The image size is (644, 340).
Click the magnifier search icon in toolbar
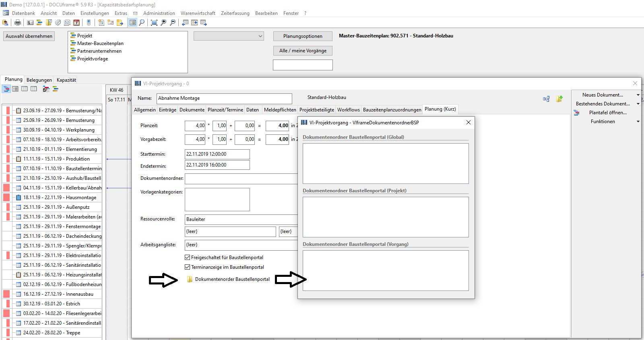(142, 23)
